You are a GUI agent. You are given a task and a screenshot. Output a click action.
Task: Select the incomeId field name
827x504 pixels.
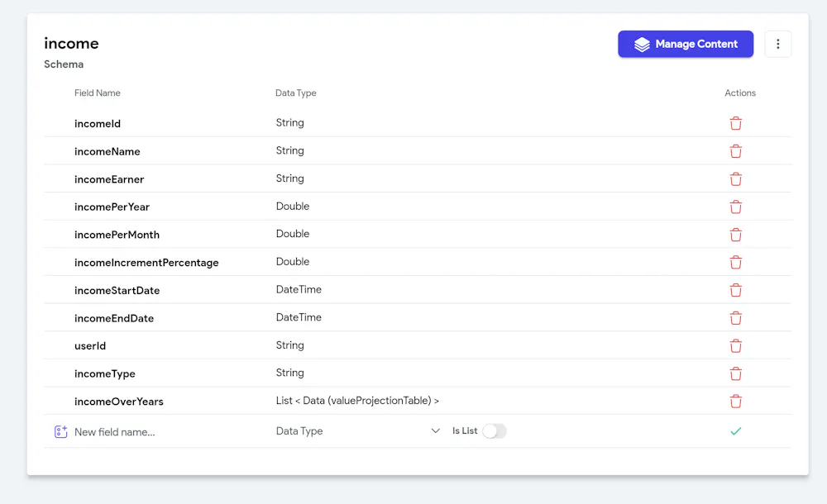point(98,123)
